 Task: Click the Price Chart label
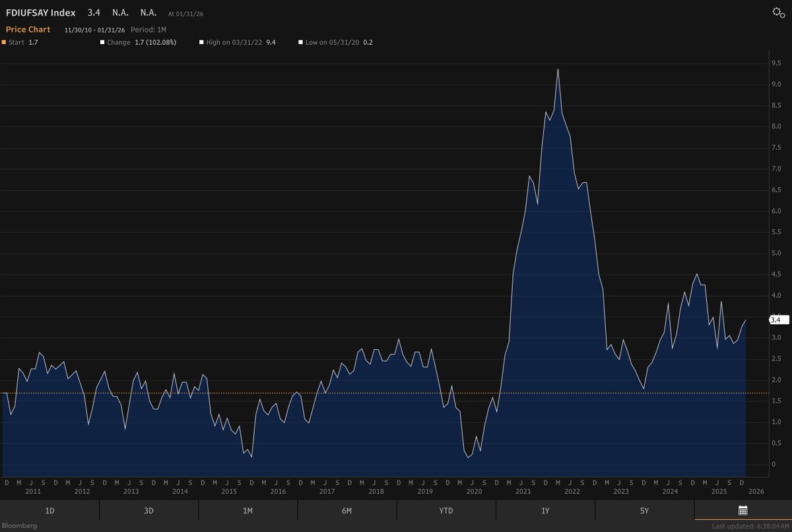(x=28, y=30)
